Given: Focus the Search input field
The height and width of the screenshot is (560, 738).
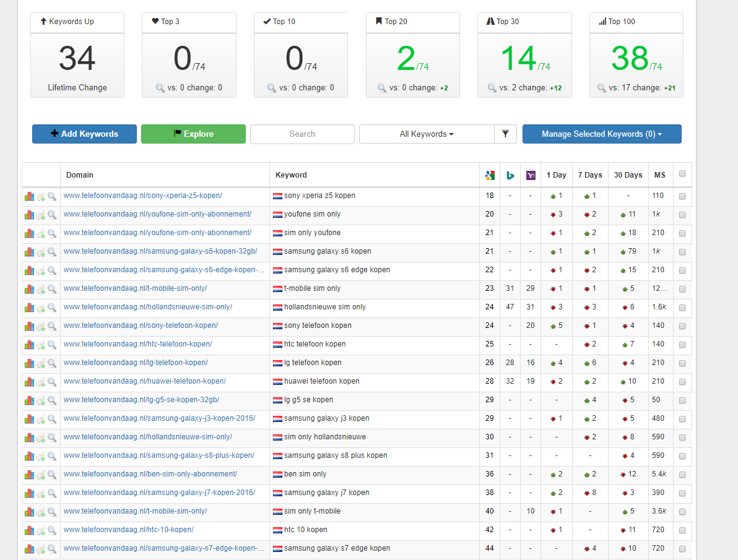Looking at the screenshot, I should pos(302,134).
